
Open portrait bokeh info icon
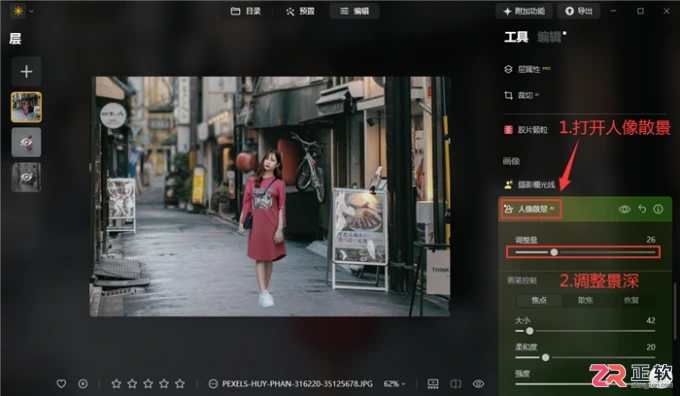coord(658,209)
